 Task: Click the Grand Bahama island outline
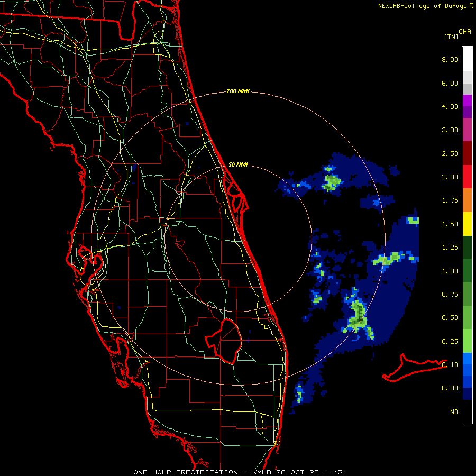[x=414, y=368]
